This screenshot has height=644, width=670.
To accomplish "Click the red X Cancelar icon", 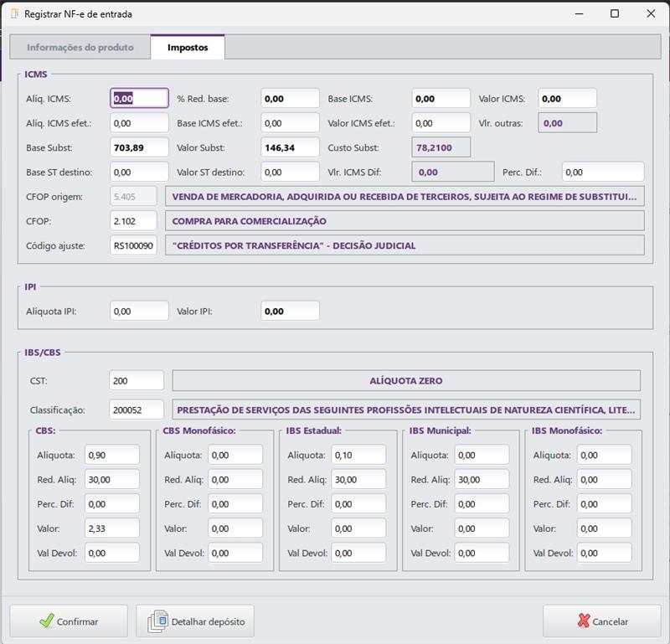I will point(583,621).
